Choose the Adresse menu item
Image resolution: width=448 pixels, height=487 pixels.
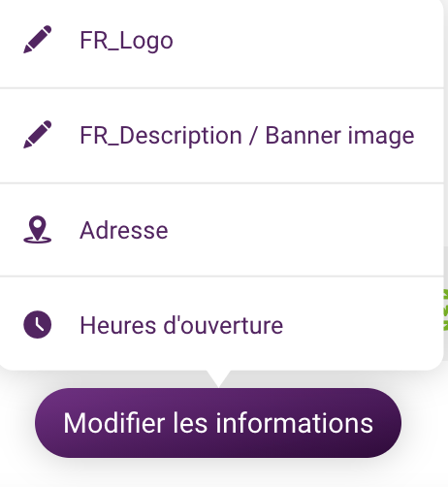(221, 230)
